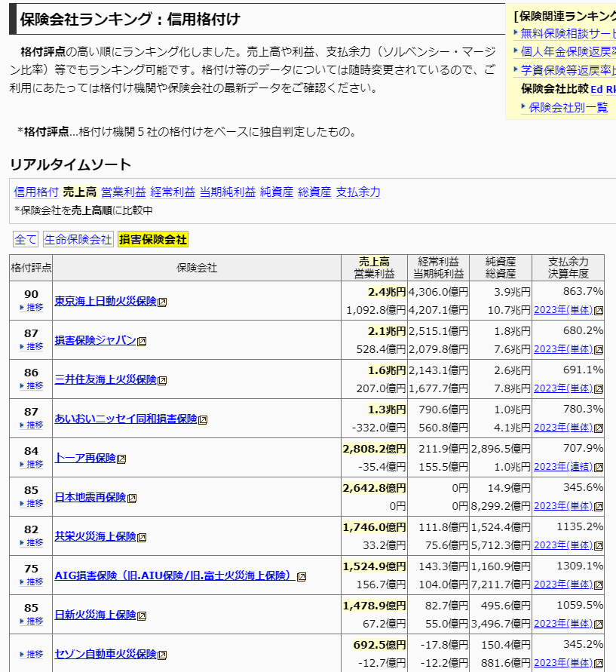The height and width of the screenshot is (672, 616).
Task: Open 保険会社別一覧 sidebar link
Action: click(x=568, y=108)
